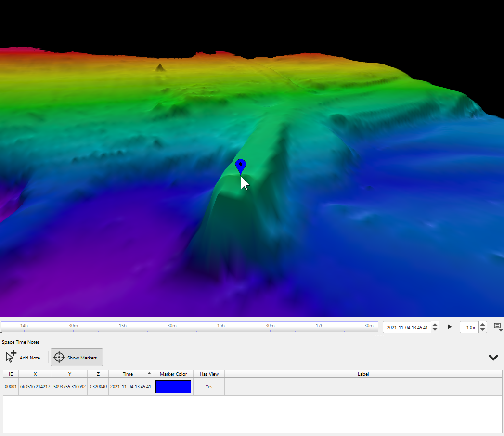
Task: Increase the playback speed with up arrow
Action: tap(482, 325)
